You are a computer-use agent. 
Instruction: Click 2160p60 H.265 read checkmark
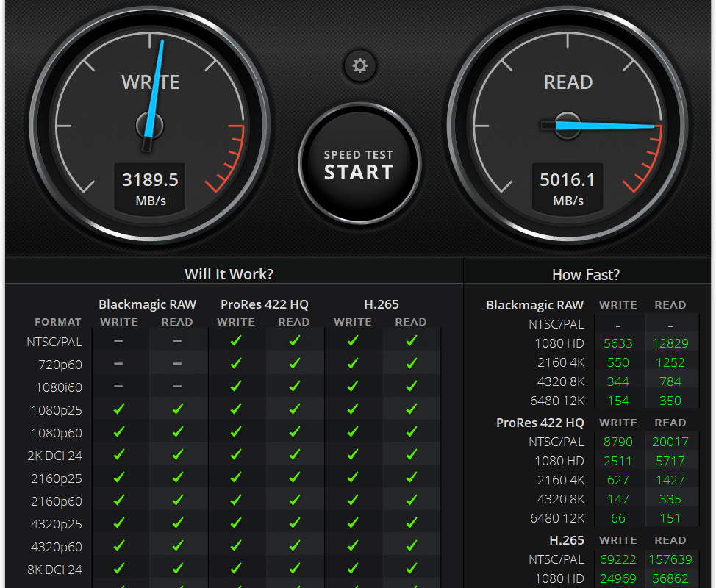pyautogui.click(x=412, y=500)
